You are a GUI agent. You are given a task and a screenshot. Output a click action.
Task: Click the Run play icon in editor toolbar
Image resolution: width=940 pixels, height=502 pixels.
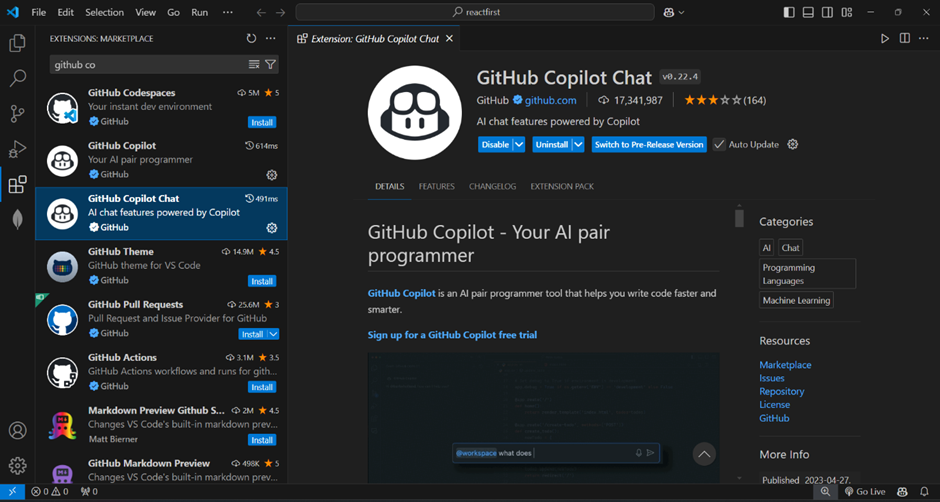885,38
